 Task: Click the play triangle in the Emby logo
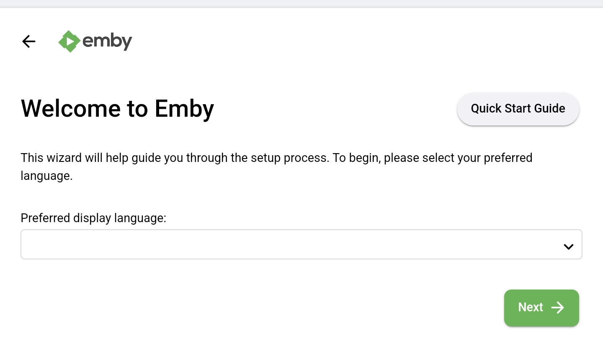coord(70,41)
